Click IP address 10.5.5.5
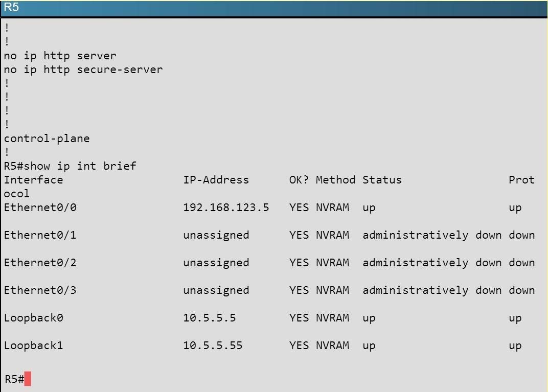 [210, 318]
